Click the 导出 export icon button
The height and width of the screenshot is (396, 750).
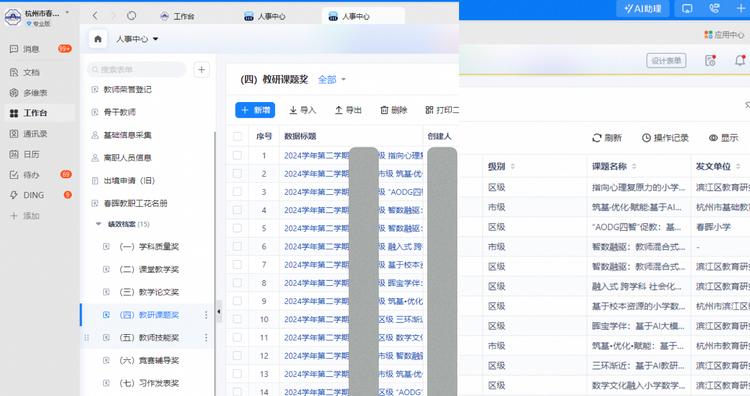point(348,110)
